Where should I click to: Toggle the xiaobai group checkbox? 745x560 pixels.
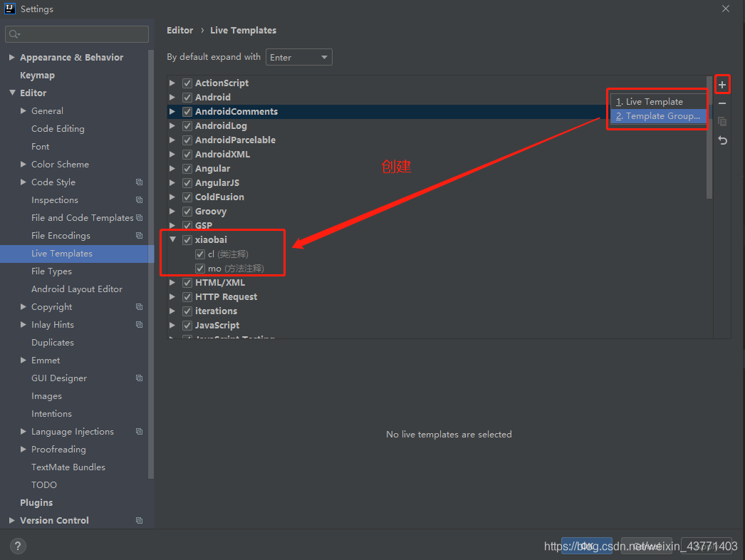[x=187, y=240]
